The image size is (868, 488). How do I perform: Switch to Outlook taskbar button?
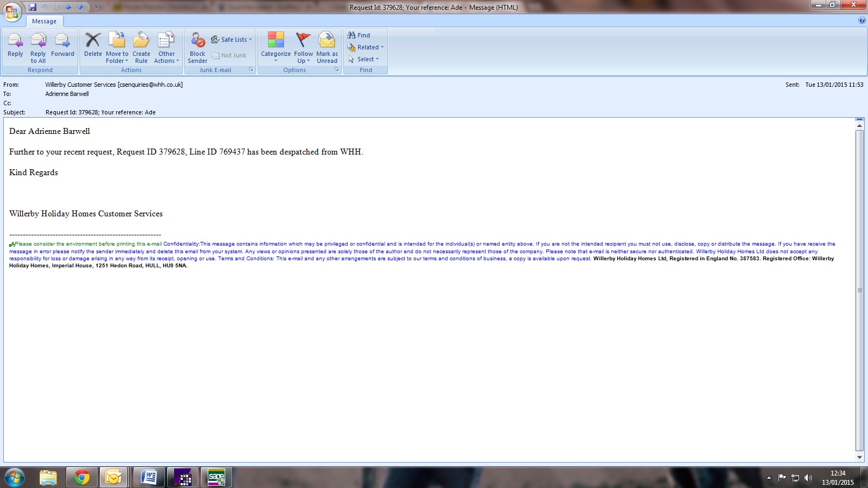(113, 478)
